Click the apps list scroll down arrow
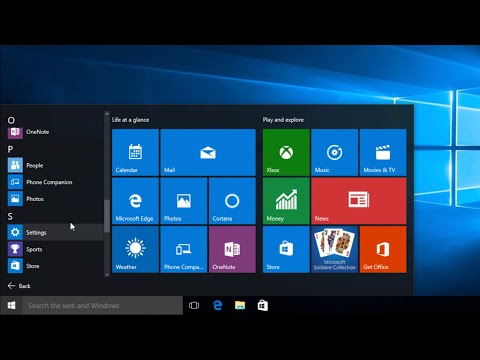The image size is (480, 360). click(107, 275)
